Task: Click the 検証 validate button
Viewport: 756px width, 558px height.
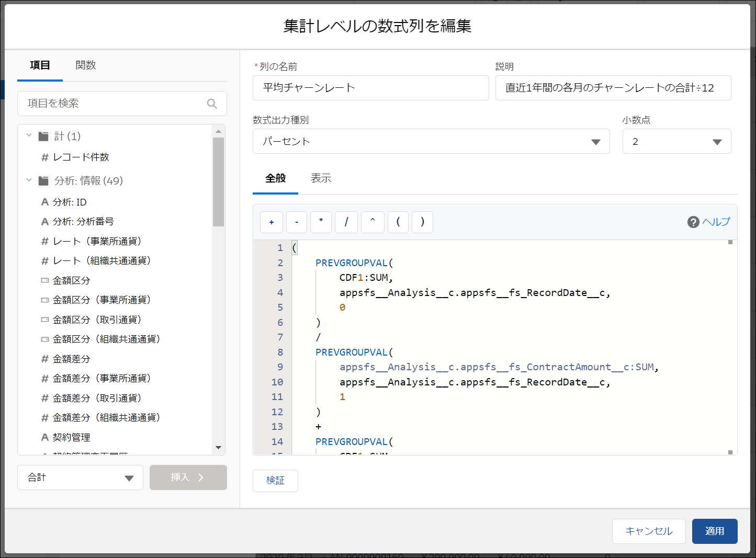Action: tap(275, 481)
